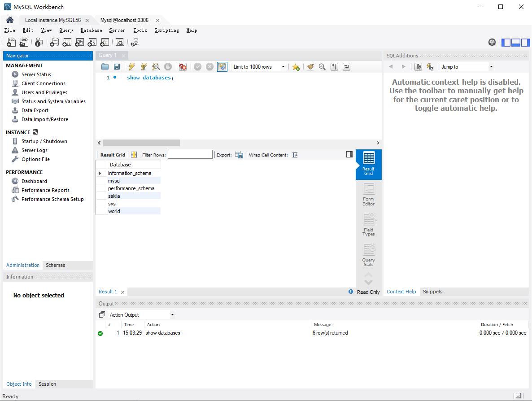Save the script with floppy disk icon
532x401 pixels.
pyautogui.click(x=117, y=67)
